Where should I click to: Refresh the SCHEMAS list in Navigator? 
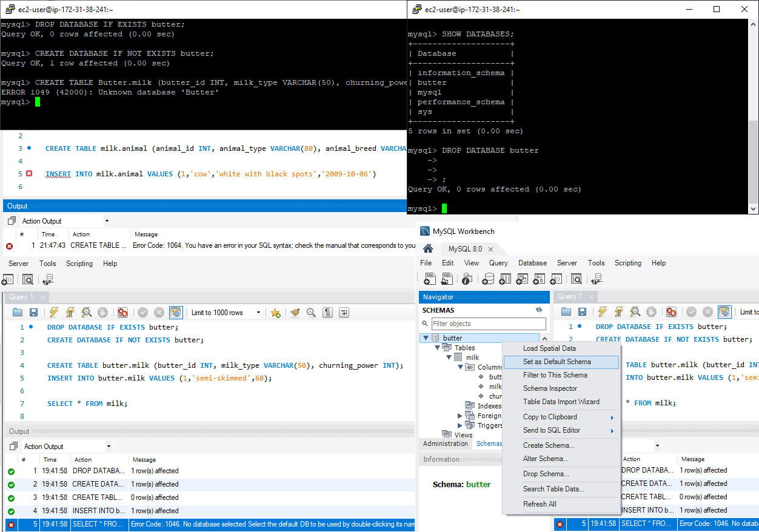(539, 310)
